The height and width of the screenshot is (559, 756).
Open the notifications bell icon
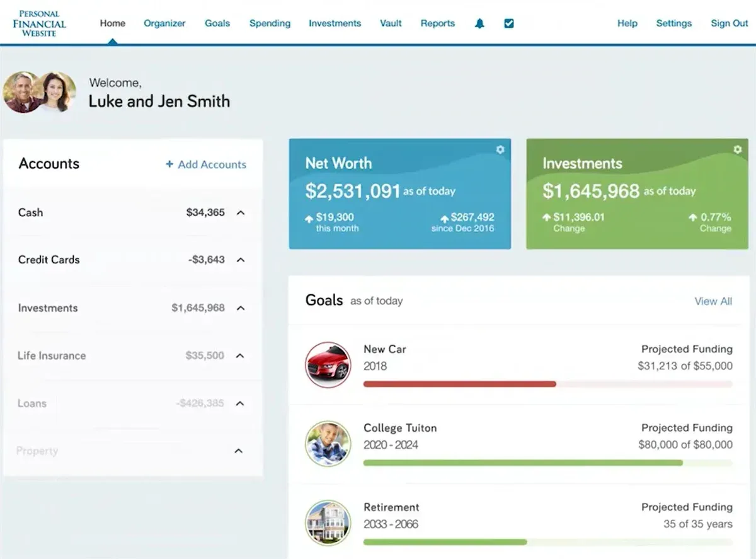[479, 24]
